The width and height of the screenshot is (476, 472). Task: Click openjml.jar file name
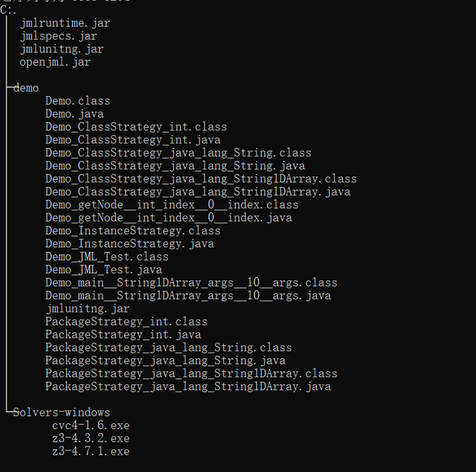coord(55,62)
